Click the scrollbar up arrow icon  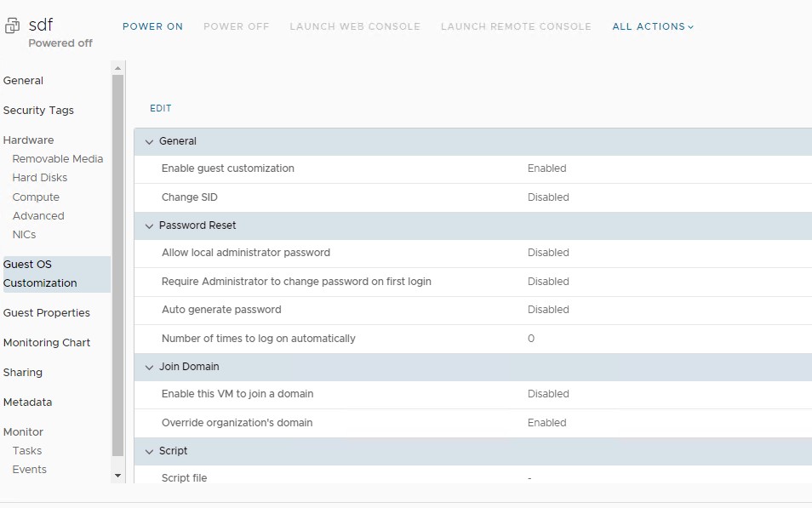(x=117, y=66)
